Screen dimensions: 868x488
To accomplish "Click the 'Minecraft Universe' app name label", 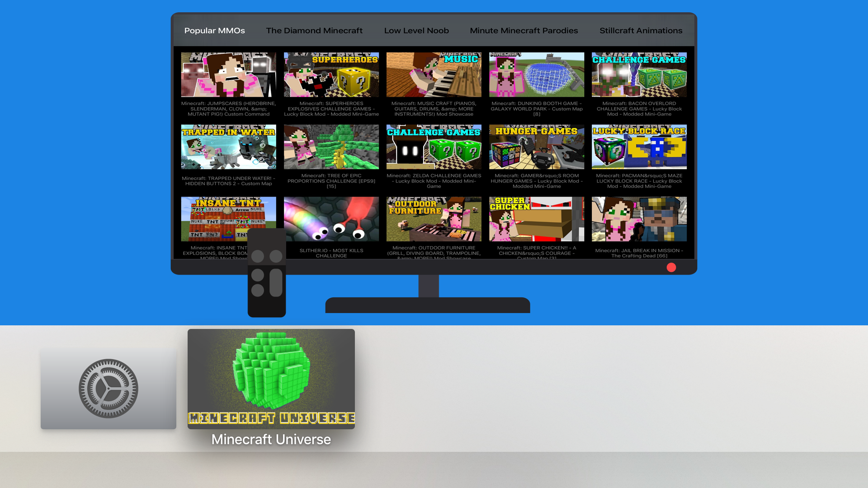I will pyautogui.click(x=271, y=439).
